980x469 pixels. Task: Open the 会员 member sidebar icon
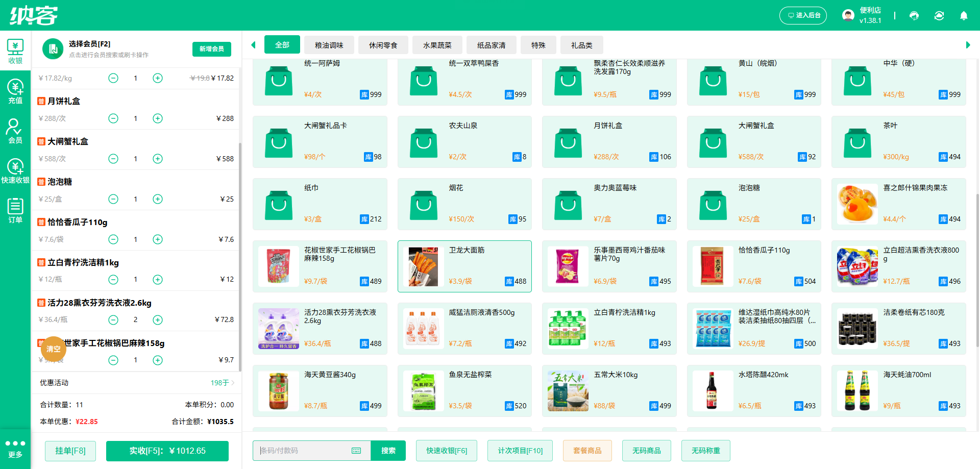coord(15,131)
